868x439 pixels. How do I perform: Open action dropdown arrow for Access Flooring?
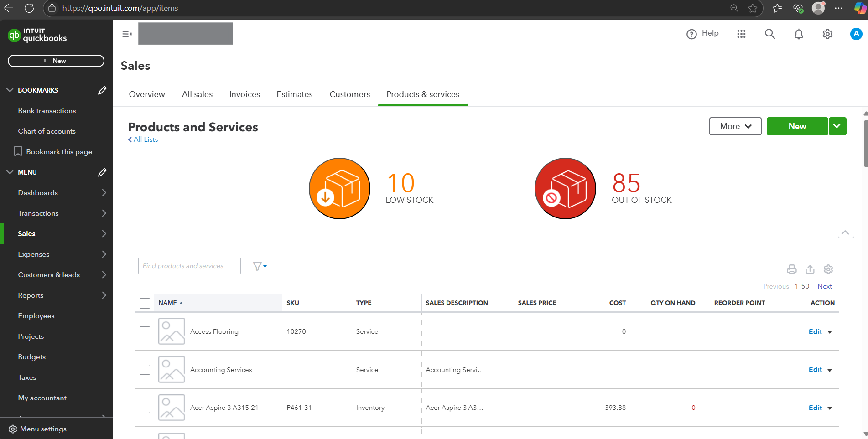tap(830, 332)
